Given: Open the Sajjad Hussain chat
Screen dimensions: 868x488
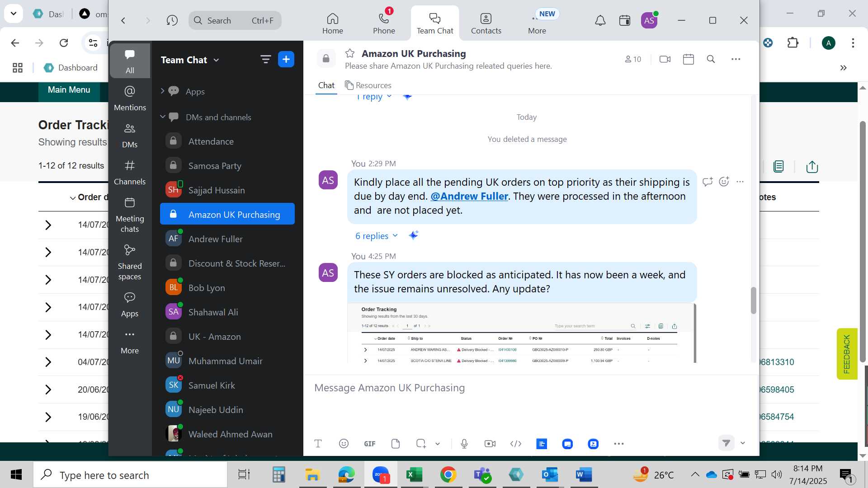Looking at the screenshot, I should coord(227,190).
